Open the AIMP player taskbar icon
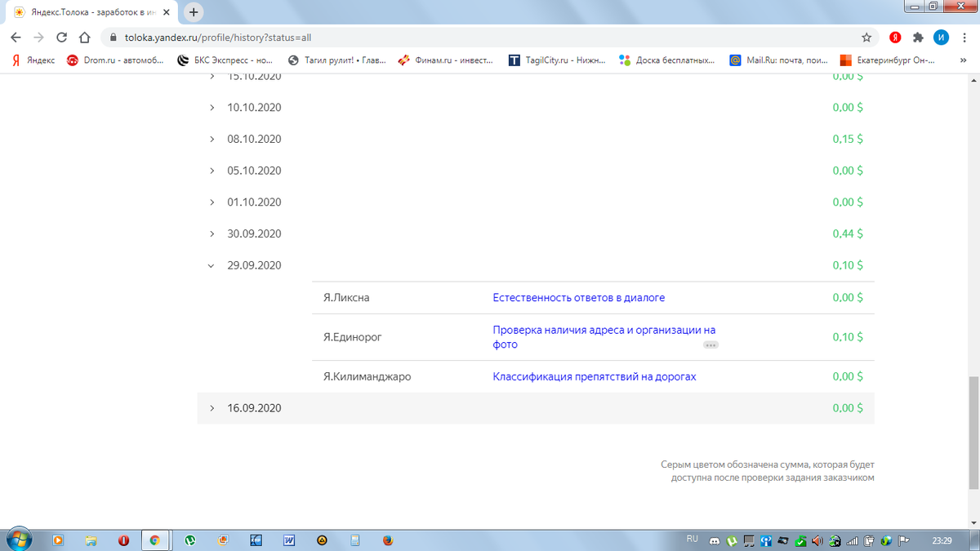Image resolution: width=980 pixels, height=551 pixels. click(322, 540)
